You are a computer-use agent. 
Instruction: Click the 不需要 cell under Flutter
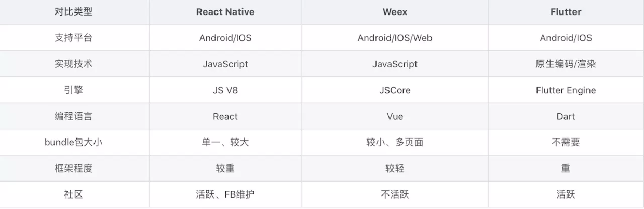pyautogui.click(x=566, y=142)
